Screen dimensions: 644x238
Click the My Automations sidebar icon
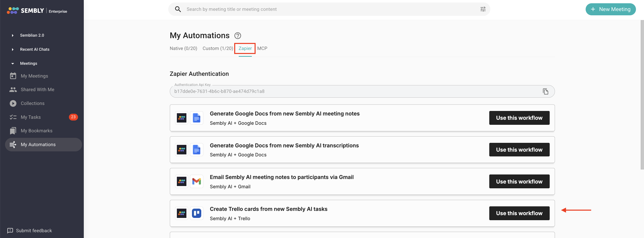(13, 145)
